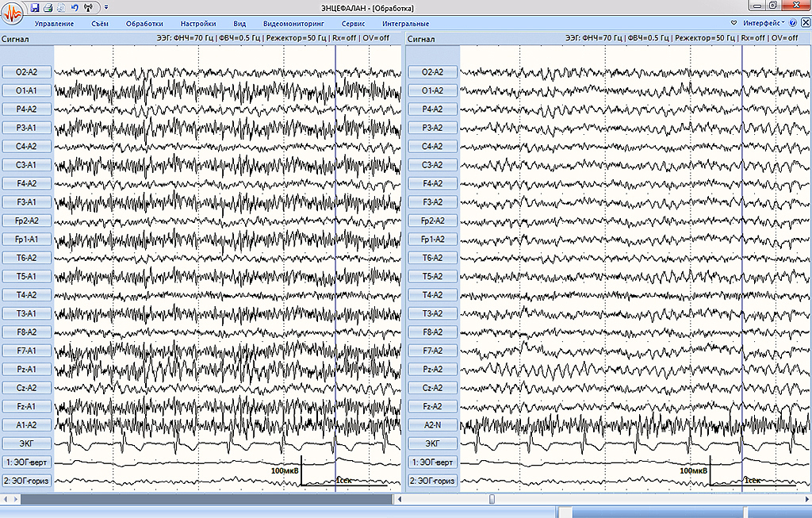
Task: Click the Undo arrow icon
Action: (x=75, y=8)
